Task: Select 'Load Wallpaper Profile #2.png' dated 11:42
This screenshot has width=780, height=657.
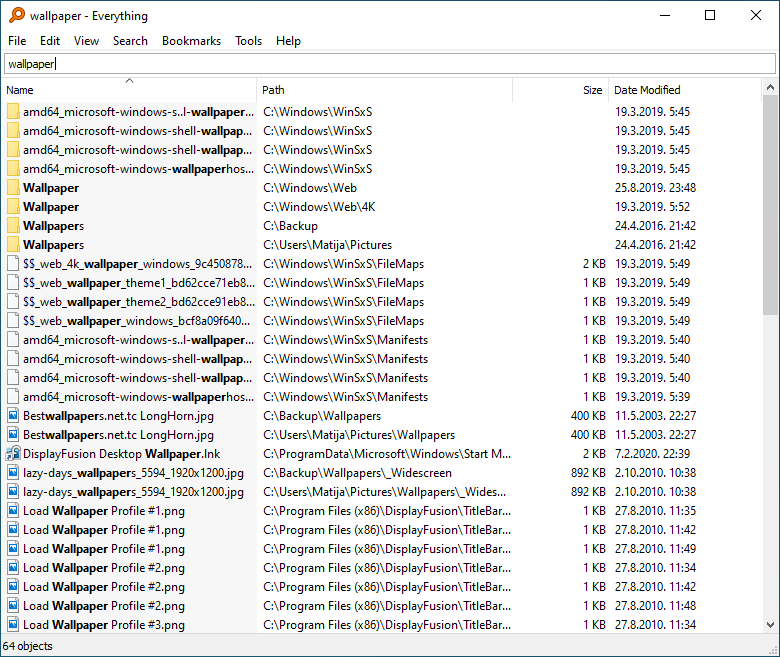Action: pyautogui.click(x=103, y=587)
